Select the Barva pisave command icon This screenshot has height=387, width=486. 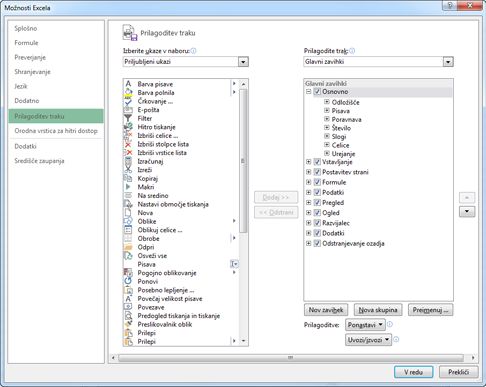[128, 84]
